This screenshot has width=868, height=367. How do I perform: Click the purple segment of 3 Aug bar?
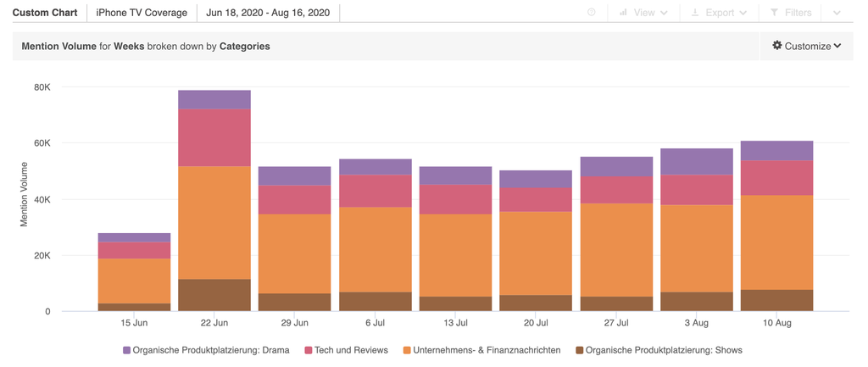coord(697,161)
